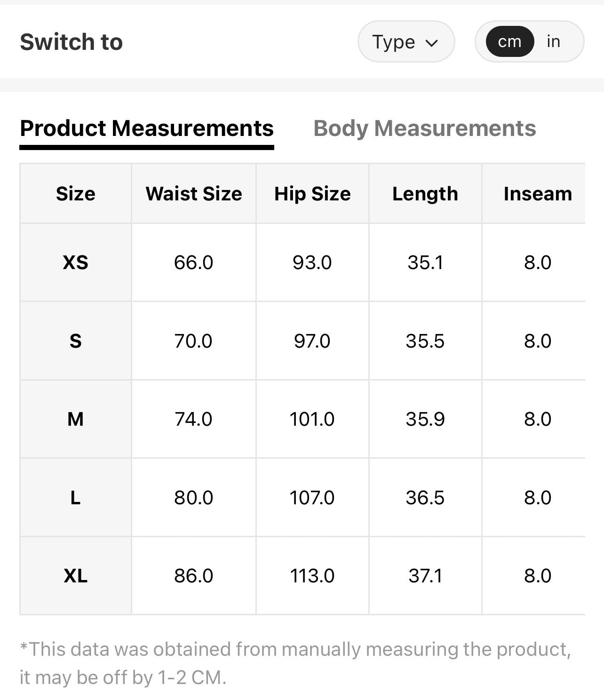
Task: Click the Length column header
Action: (x=425, y=194)
